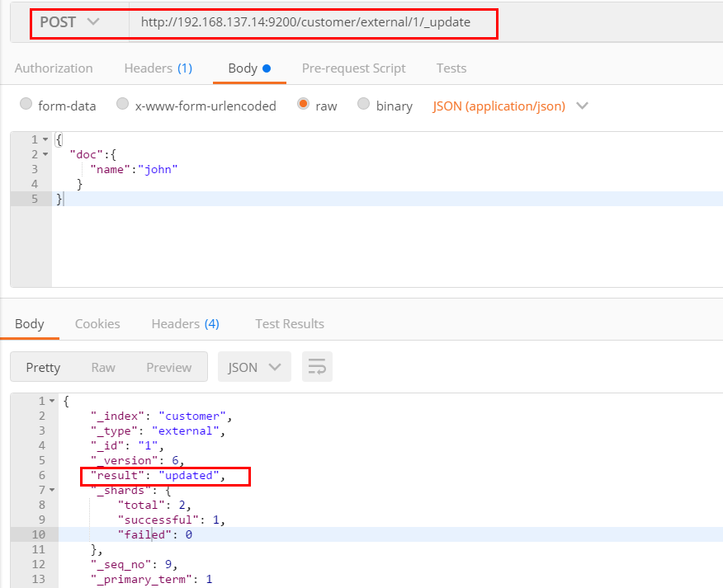Open the Pre-request Script tab
723x588 pixels.
tap(354, 68)
